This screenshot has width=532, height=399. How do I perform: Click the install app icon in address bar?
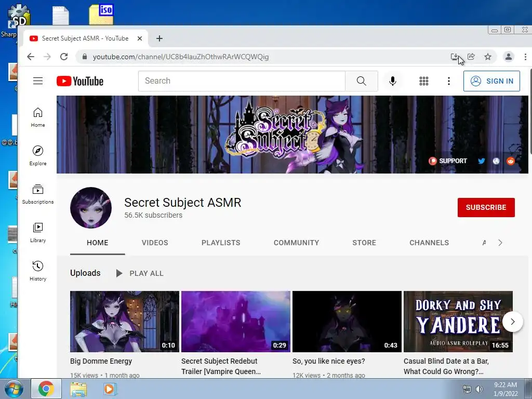pos(454,57)
